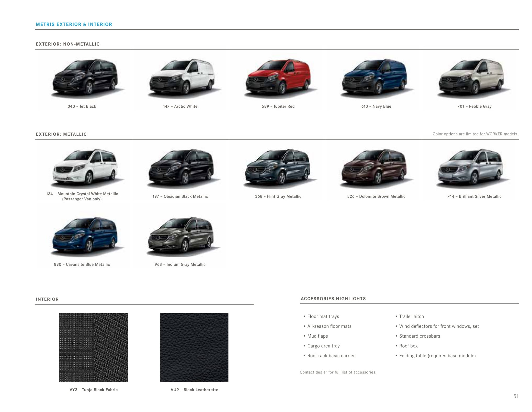Click 'Cargo area tray' accessory item
Screen dimensions: 532x412
[x=323, y=346]
